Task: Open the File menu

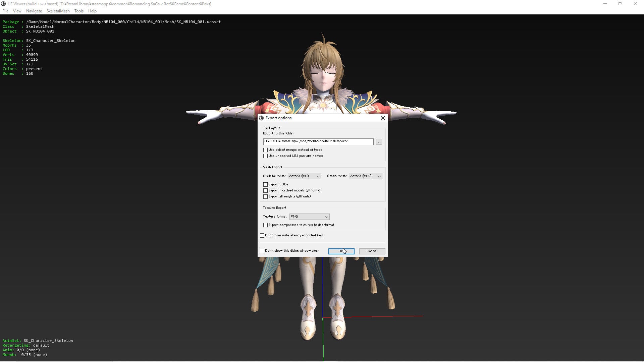Action: 5,11
